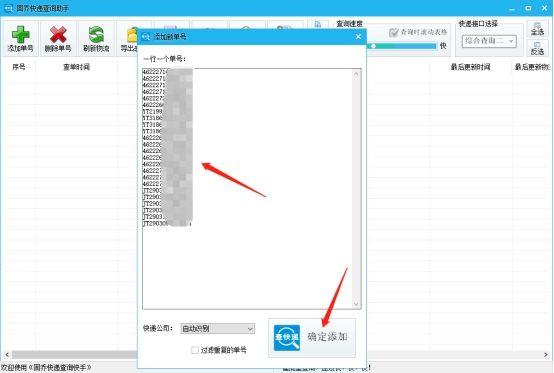Click the 查快递 magnifier icon
The width and height of the screenshot is (554, 373).
click(x=287, y=338)
